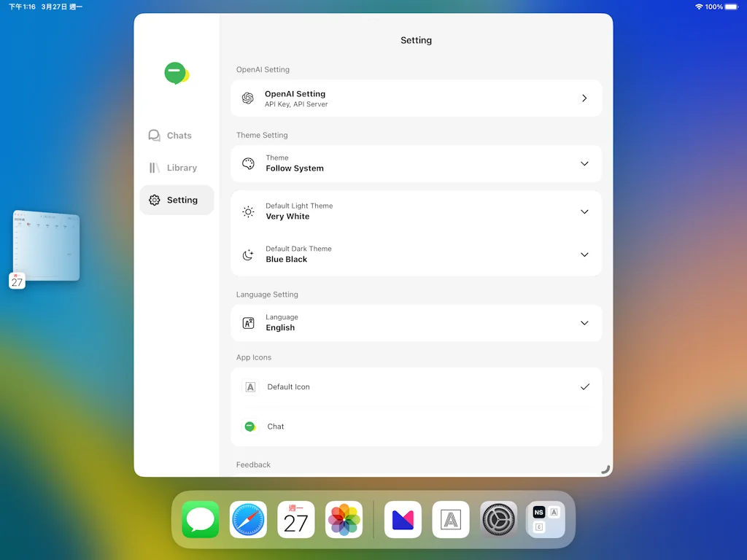The height and width of the screenshot is (560, 747).
Task: Expand the Language English dropdown
Action: (x=584, y=322)
